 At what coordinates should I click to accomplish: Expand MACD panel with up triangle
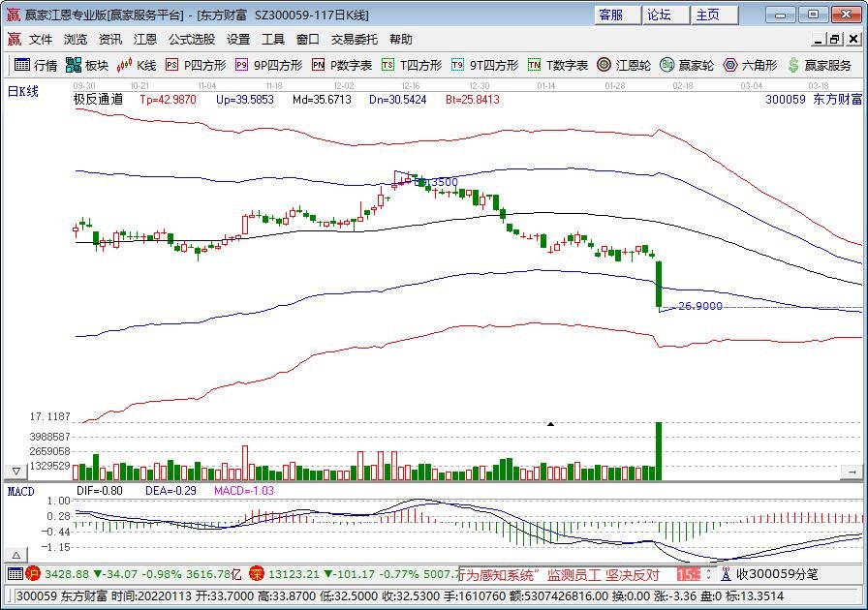click(x=16, y=555)
